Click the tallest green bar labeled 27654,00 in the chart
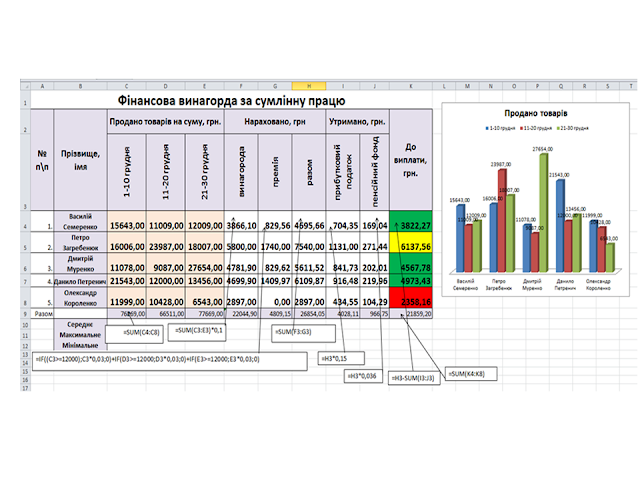 [x=543, y=212]
